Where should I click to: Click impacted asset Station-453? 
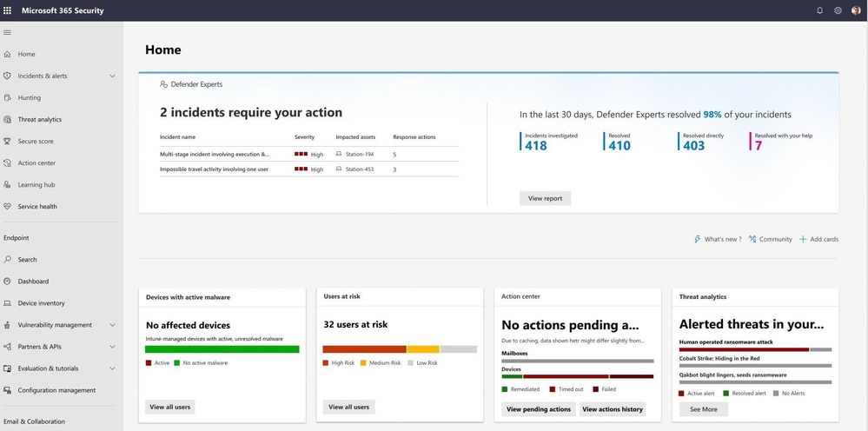(x=360, y=169)
